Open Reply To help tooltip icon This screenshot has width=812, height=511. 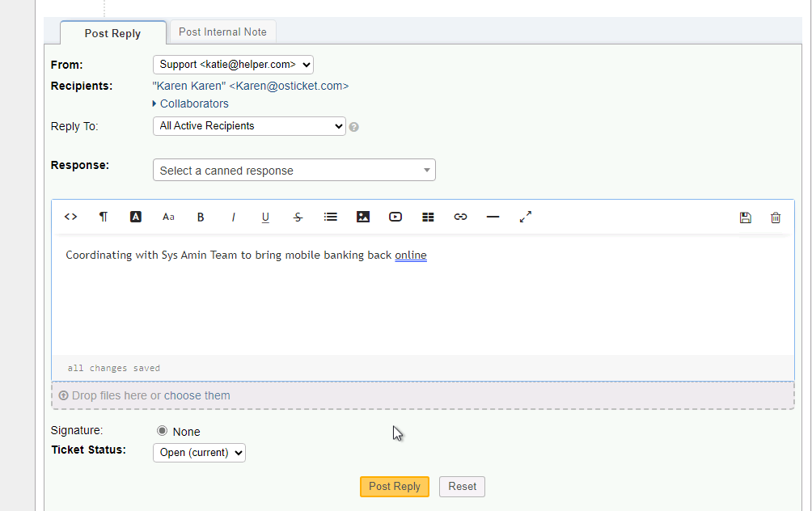pos(353,127)
